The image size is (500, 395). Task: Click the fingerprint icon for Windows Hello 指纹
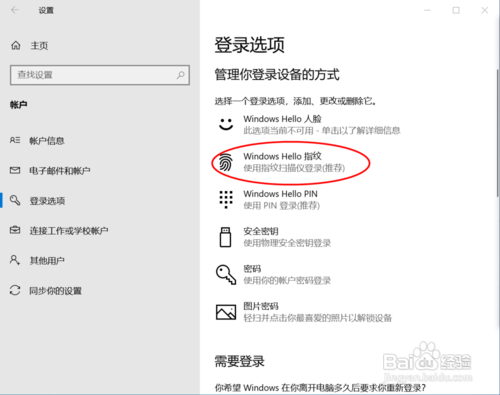coord(226,162)
